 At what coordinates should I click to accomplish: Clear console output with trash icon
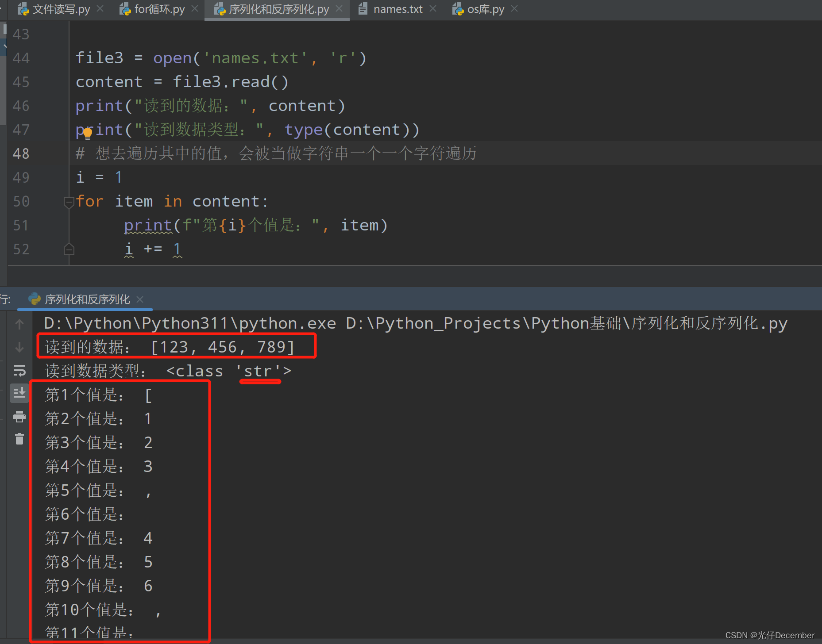click(19, 439)
